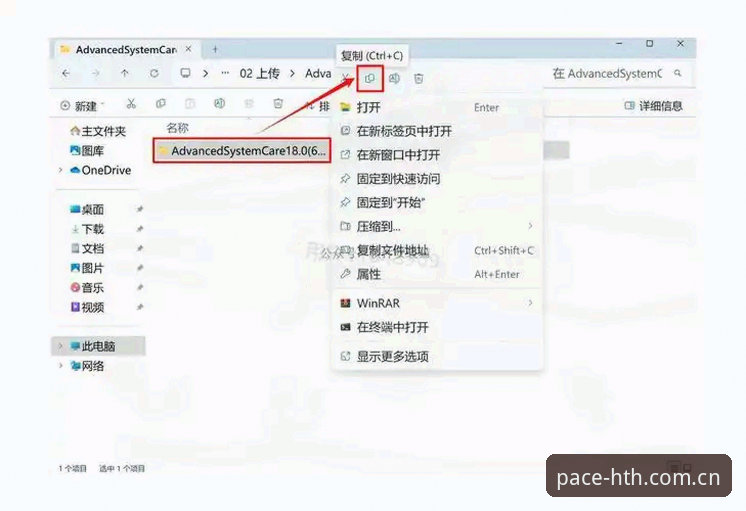Toggle the 详细信息 pane
746x511 pixels.
pyautogui.click(x=653, y=106)
